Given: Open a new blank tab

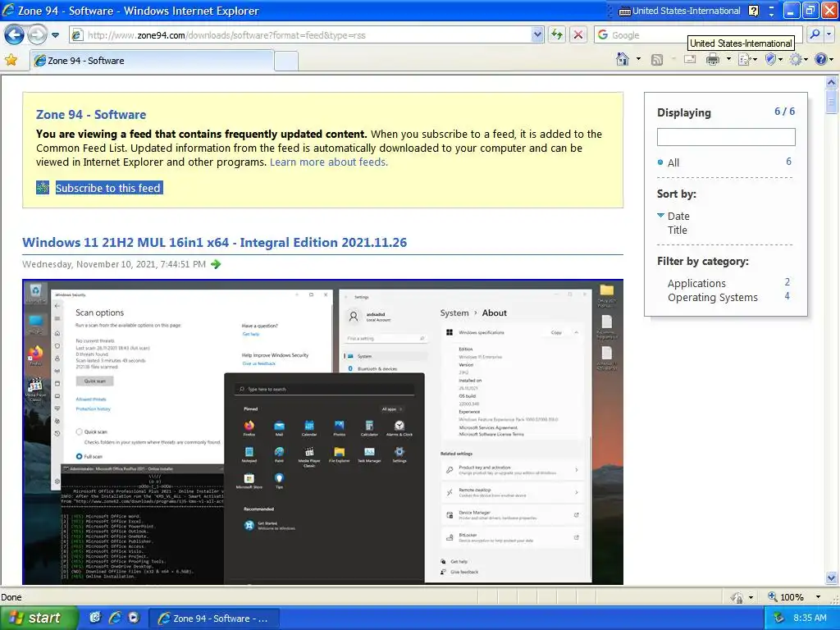Looking at the screenshot, I should pyautogui.click(x=286, y=61).
